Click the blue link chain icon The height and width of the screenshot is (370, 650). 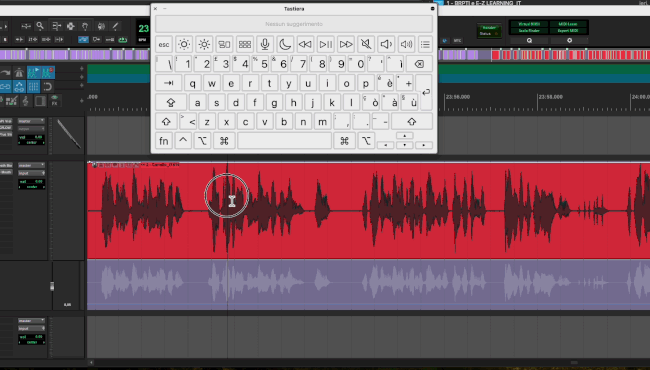[5, 87]
